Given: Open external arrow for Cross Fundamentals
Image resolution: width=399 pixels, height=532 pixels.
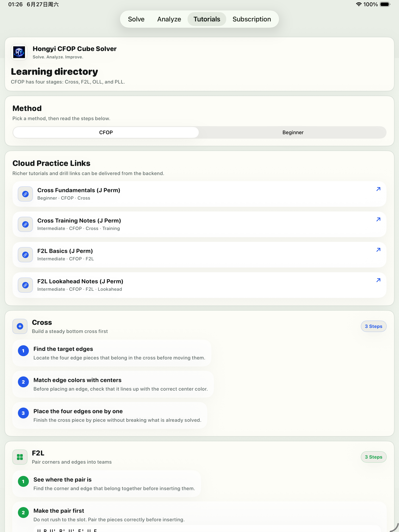Looking at the screenshot, I should point(378,189).
